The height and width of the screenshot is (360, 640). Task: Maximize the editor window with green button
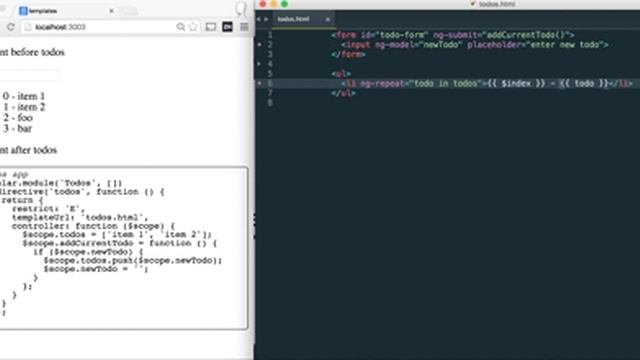[284, 4]
